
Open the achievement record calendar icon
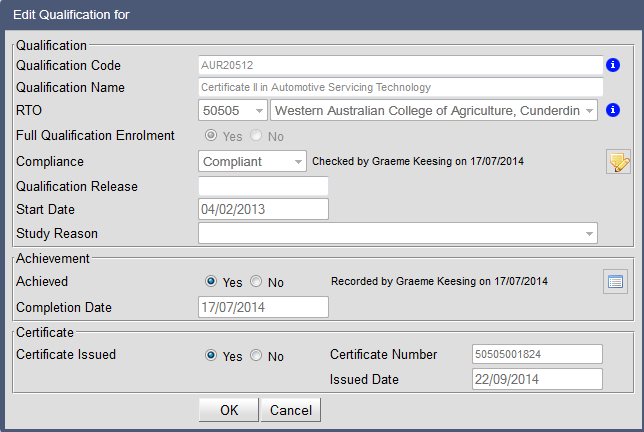pos(616,282)
